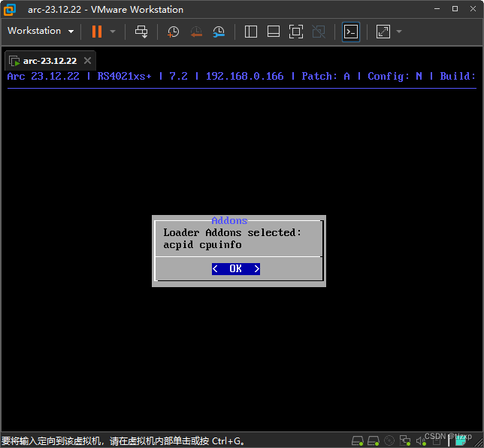Click the second hard disk status icon
The image size is (484, 448).
click(x=374, y=440)
